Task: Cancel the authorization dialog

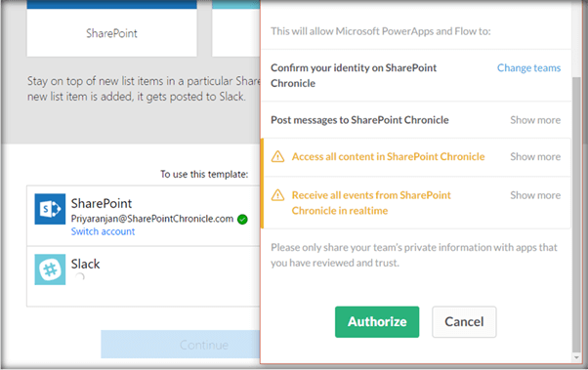Action: click(x=464, y=321)
